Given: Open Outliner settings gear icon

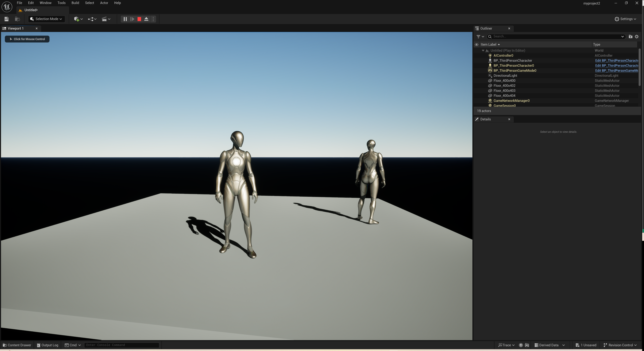Looking at the screenshot, I should 637,36.
